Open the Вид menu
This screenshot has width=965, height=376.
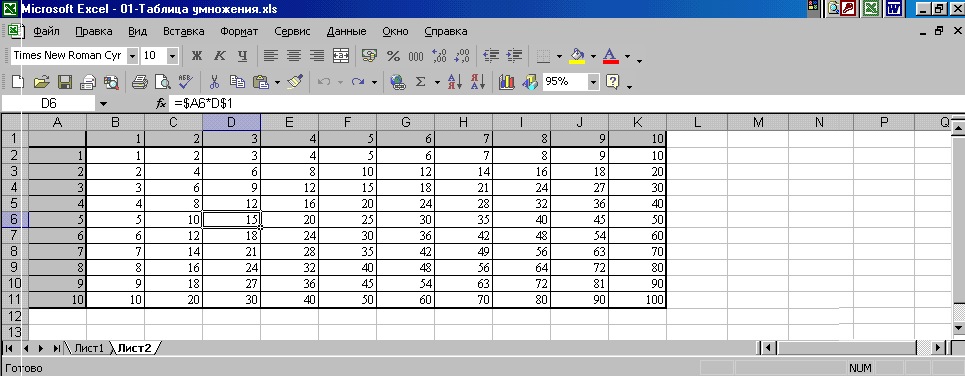[138, 31]
